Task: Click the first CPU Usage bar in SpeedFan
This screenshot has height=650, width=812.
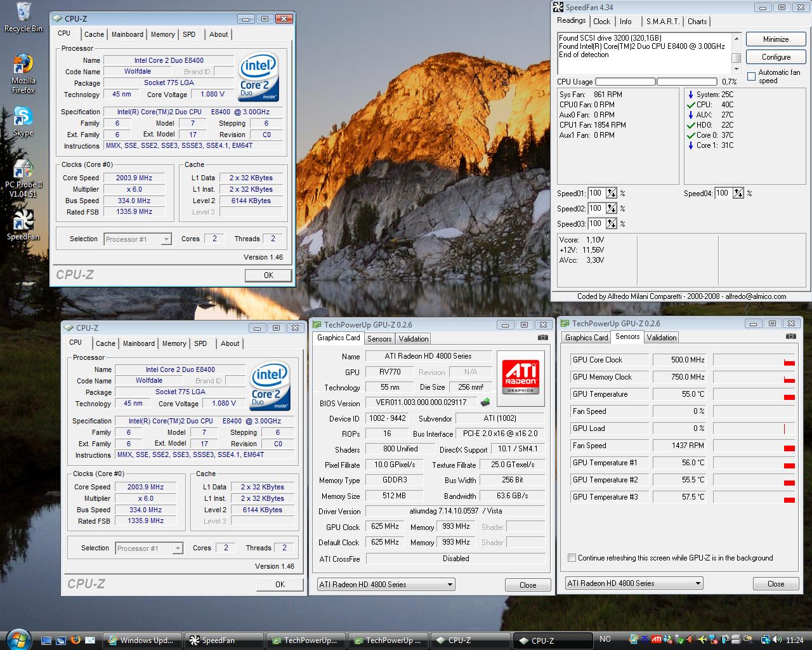Action: 625,82
